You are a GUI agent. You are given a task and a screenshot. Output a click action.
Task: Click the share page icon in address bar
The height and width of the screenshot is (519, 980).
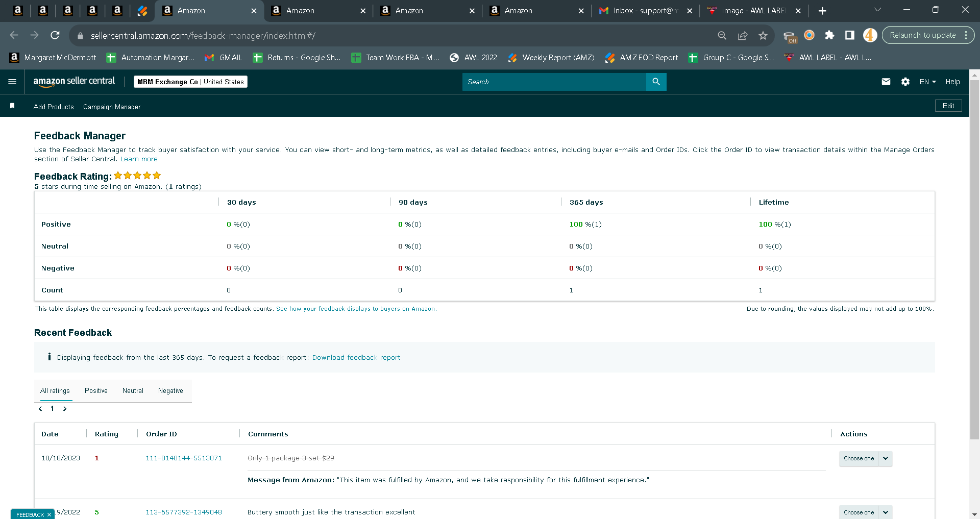[743, 35]
